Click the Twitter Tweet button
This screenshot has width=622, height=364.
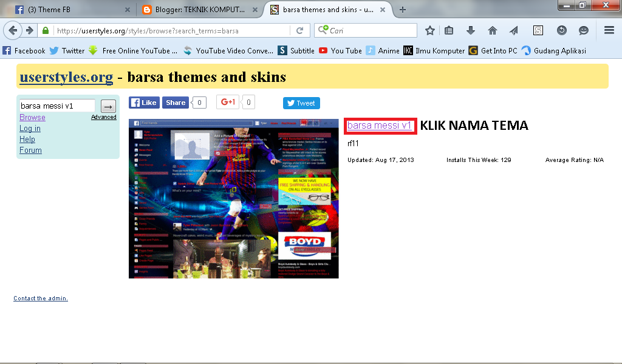(301, 103)
